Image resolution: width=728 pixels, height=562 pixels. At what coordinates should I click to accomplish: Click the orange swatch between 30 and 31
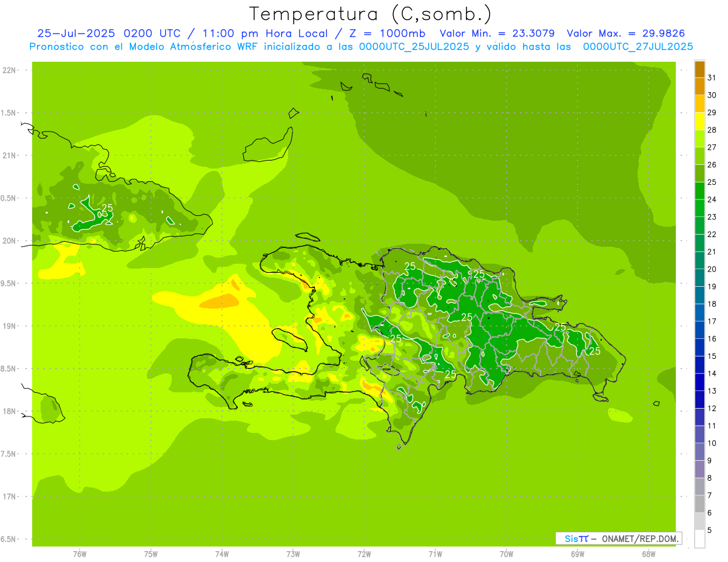pyautogui.click(x=699, y=86)
